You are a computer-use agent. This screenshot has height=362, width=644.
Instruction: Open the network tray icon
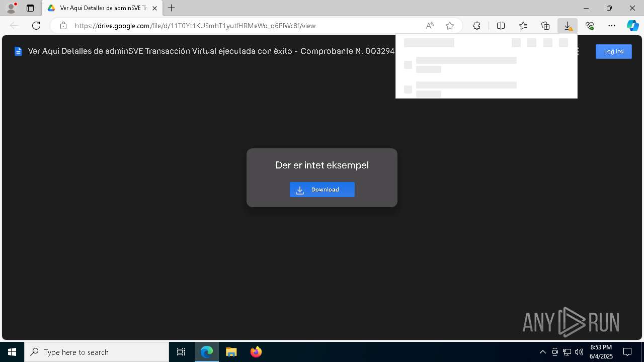pyautogui.click(x=567, y=352)
